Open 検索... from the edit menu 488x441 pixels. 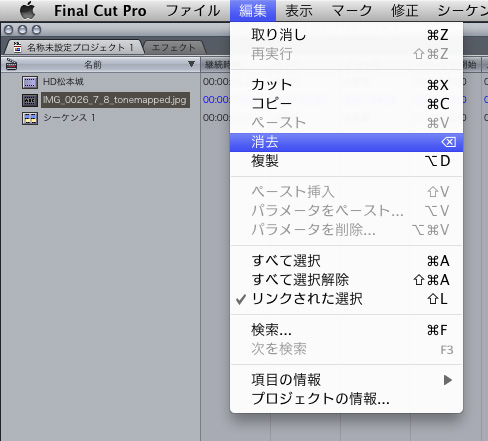click(x=346, y=330)
